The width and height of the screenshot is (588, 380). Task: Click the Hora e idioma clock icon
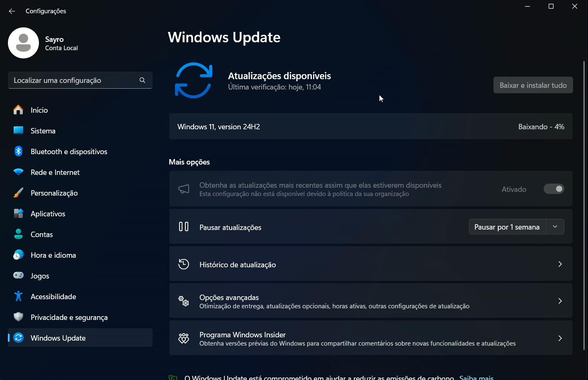click(19, 255)
